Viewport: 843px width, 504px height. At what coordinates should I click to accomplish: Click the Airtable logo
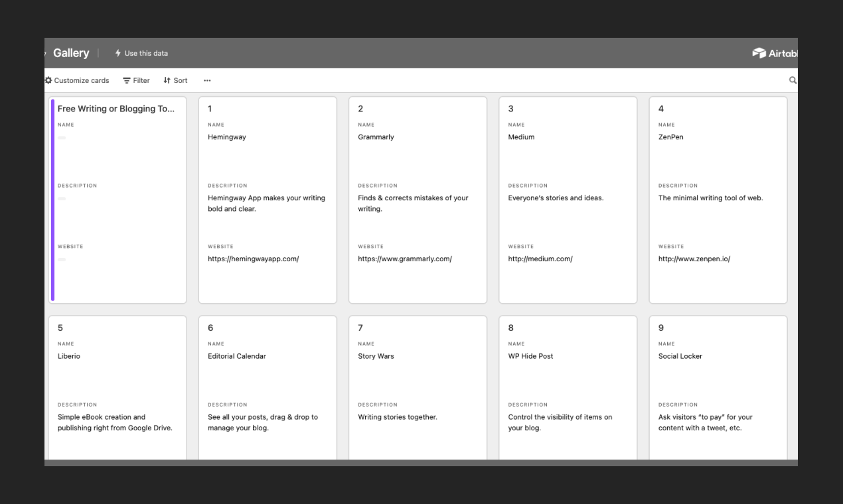click(x=775, y=53)
